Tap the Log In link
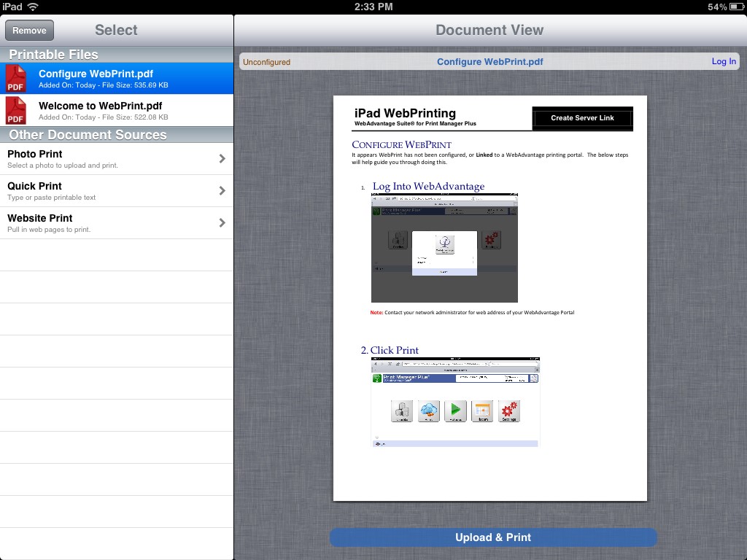The image size is (747, 560). point(724,61)
